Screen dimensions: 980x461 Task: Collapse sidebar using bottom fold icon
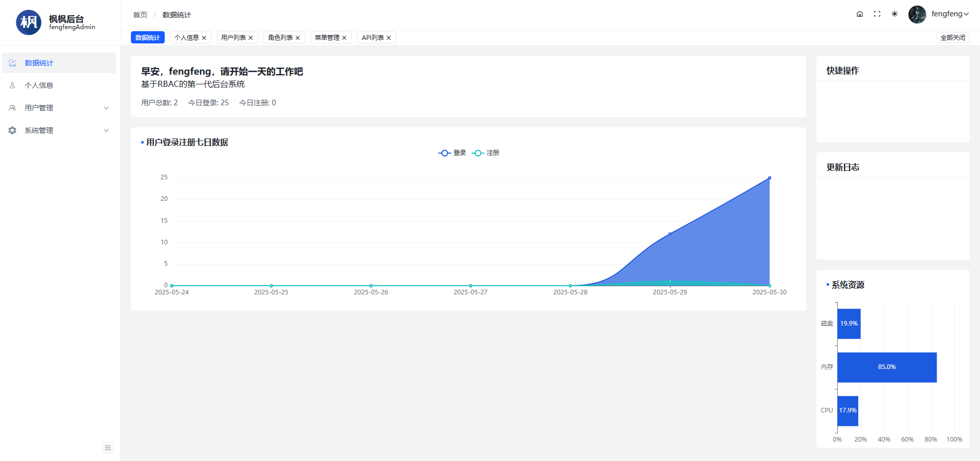[x=107, y=448]
